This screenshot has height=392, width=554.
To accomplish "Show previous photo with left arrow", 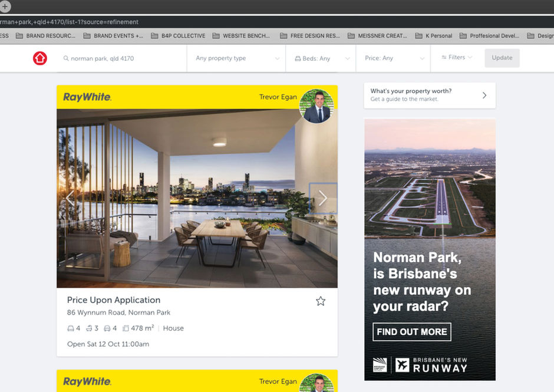I will pyautogui.click(x=70, y=198).
